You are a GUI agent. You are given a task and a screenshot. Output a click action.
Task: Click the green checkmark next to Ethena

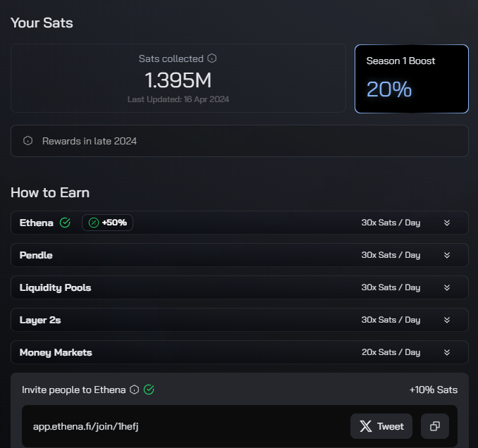[x=65, y=223]
